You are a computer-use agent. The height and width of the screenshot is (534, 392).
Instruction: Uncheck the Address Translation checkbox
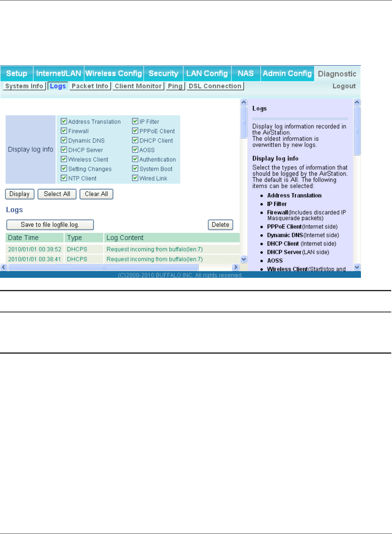64,121
